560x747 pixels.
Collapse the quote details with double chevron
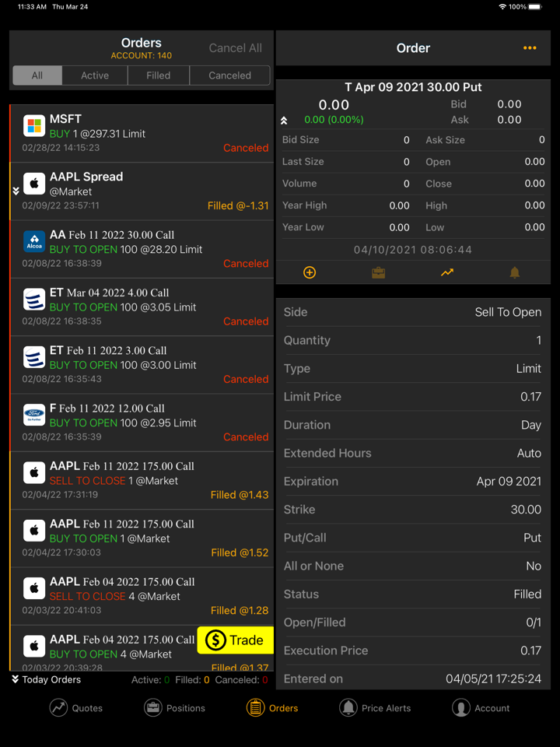(x=284, y=121)
